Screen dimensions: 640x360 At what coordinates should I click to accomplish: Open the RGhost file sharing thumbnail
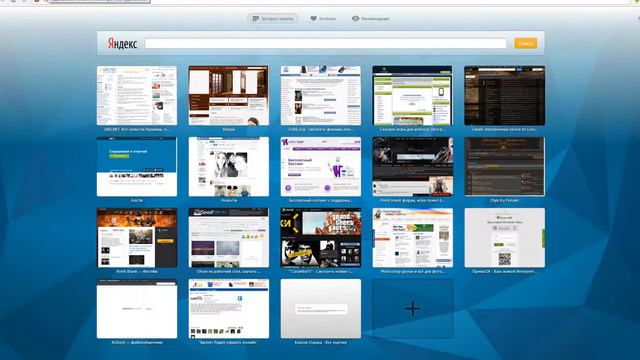click(137, 309)
